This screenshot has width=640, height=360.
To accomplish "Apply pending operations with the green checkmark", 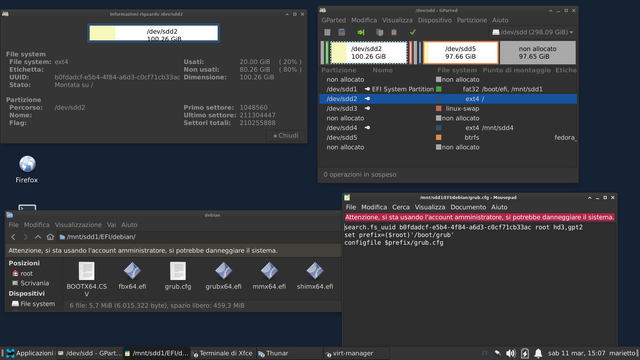I will pos(413,32).
